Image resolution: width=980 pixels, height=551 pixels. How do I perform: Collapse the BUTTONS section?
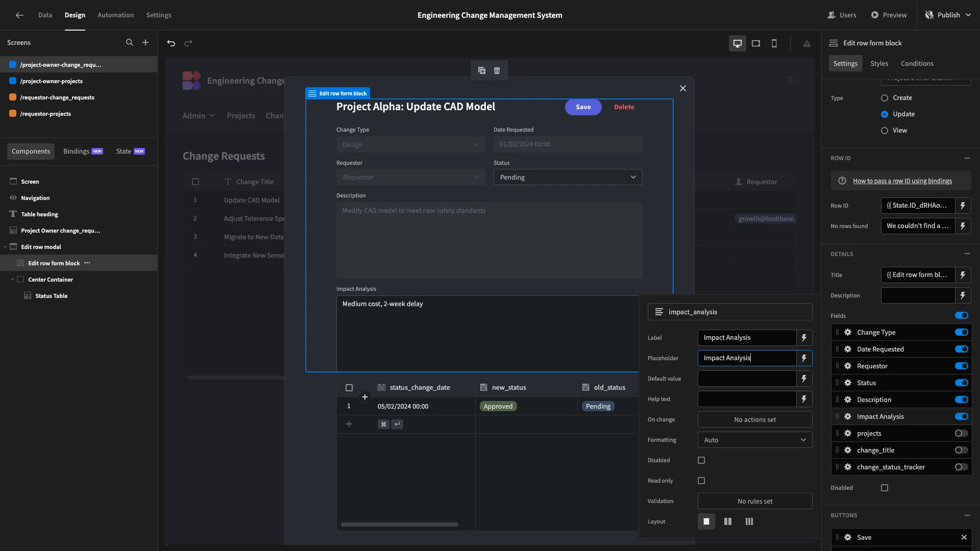click(967, 515)
